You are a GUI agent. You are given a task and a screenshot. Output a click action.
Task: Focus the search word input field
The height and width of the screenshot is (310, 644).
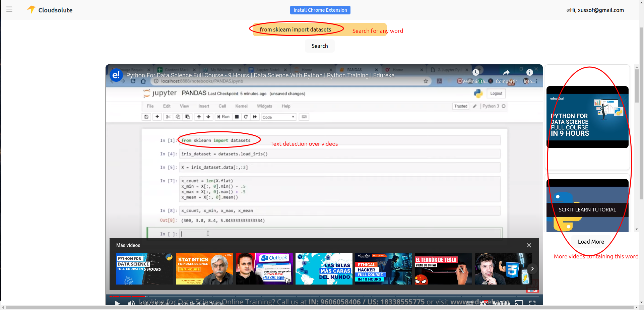(320, 29)
